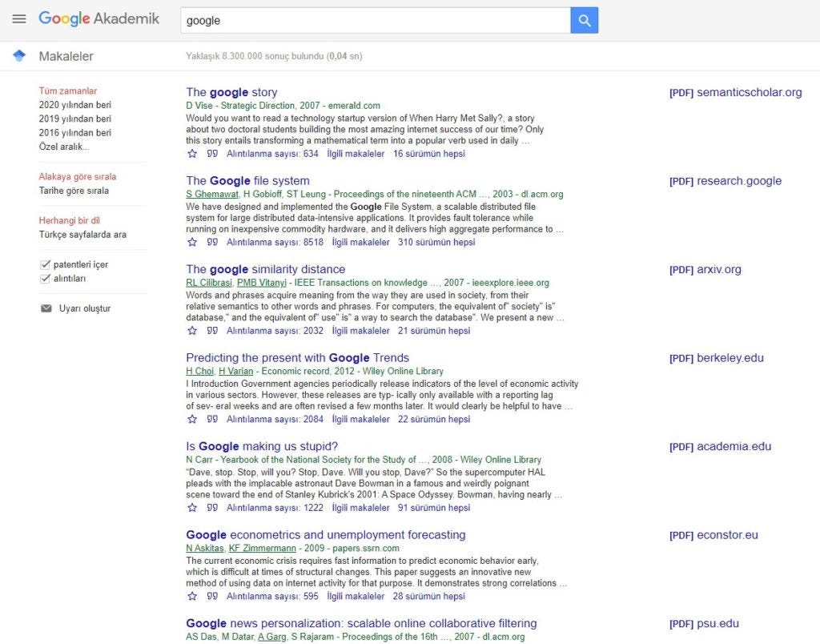Open 'The google story' article title
The image size is (820, 644).
tap(231, 92)
